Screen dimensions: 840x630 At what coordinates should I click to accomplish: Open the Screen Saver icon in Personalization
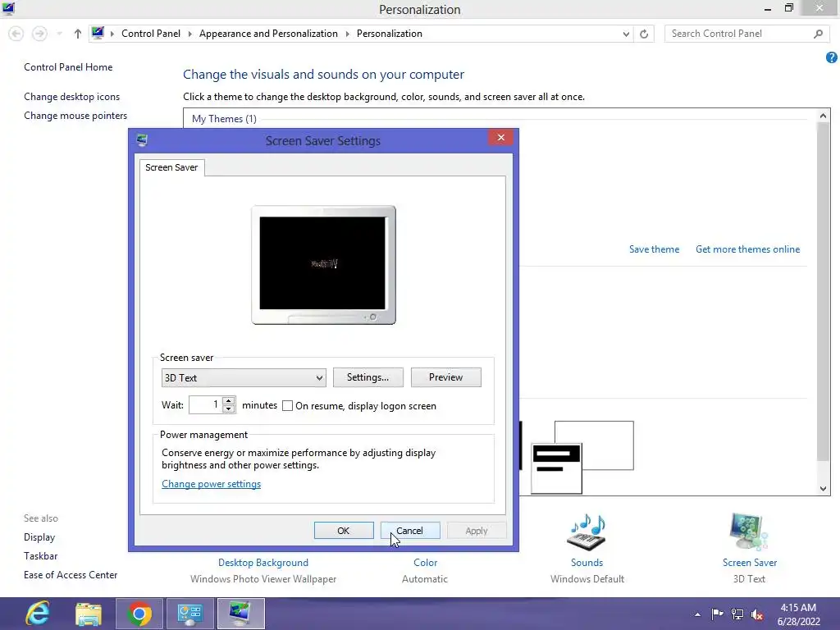point(749,532)
